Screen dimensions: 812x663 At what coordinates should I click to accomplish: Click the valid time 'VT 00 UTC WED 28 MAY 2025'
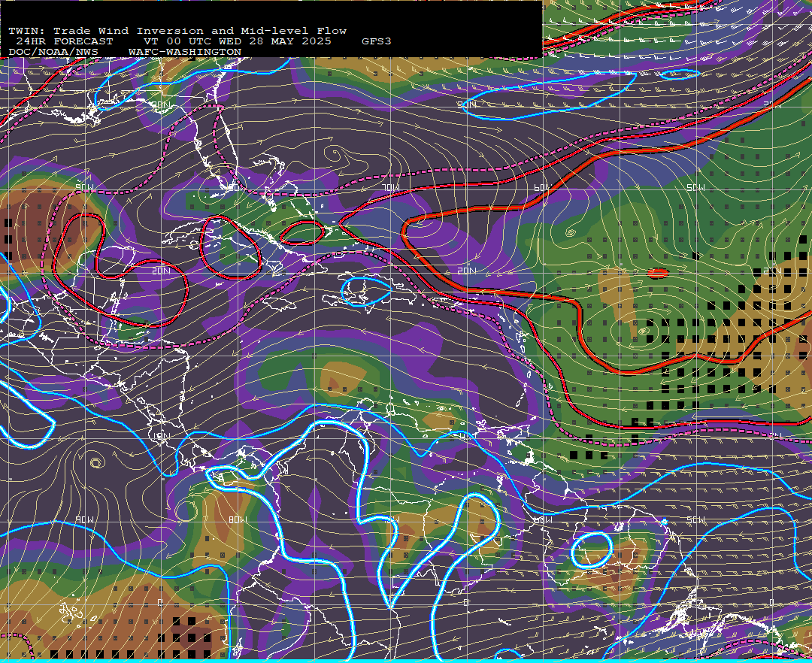(237, 41)
